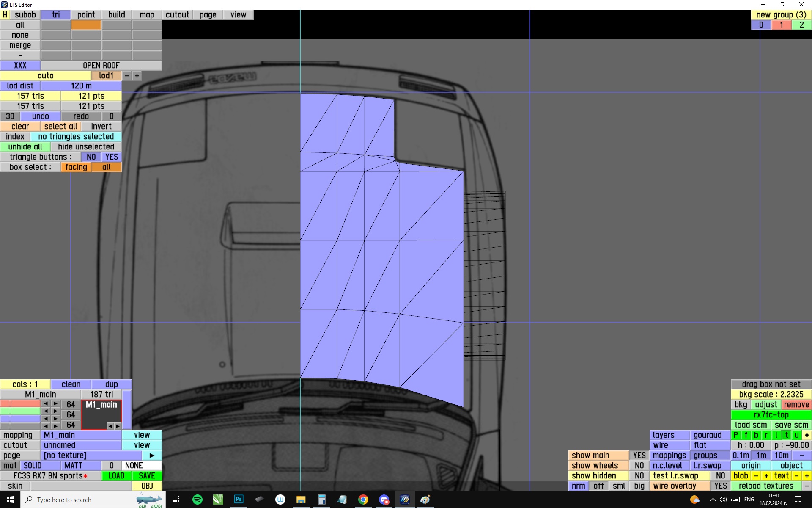Adjust the green colour slider
Screen dimensions: 812x508
tap(20, 411)
